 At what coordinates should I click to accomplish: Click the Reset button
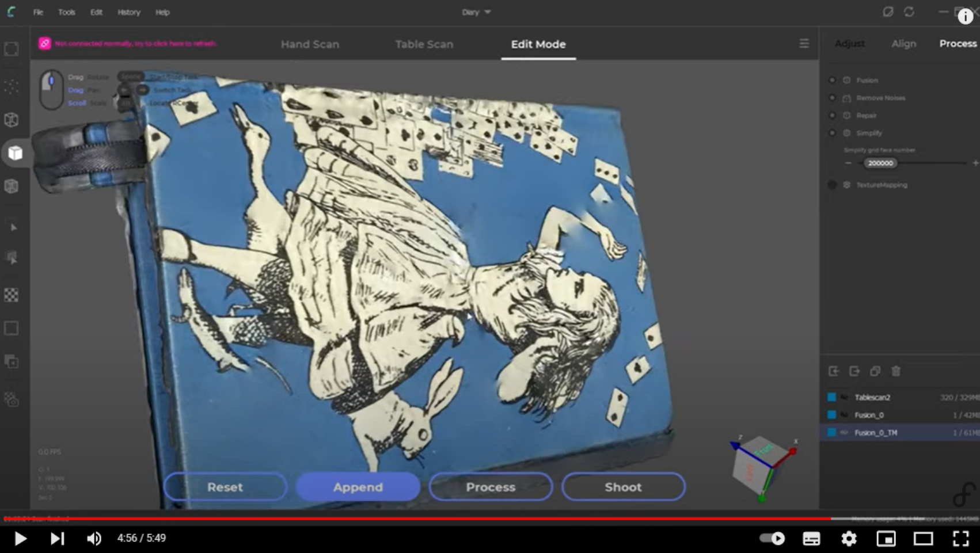pyautogui.click(x=225, y=487)
